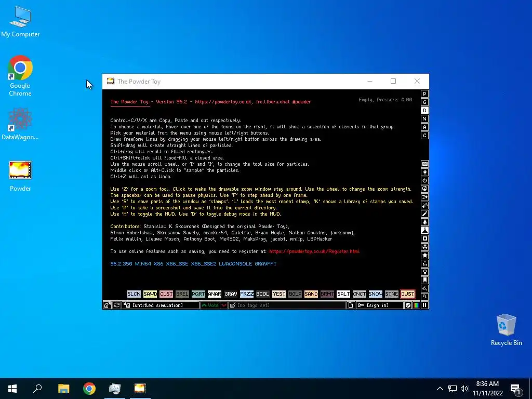Open the Liquids droplet icon section
Viewport: 532px width, 399px height.
[x=424, y=222]
